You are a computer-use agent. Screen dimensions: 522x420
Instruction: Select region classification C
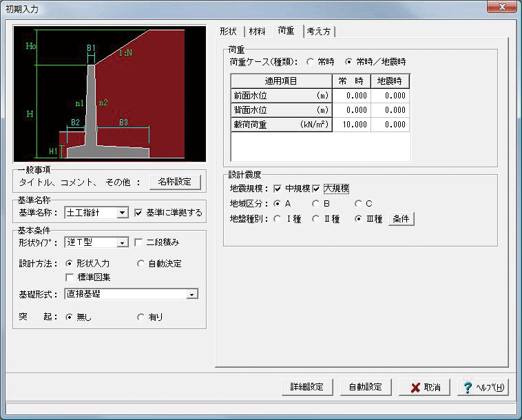point(358,203)
